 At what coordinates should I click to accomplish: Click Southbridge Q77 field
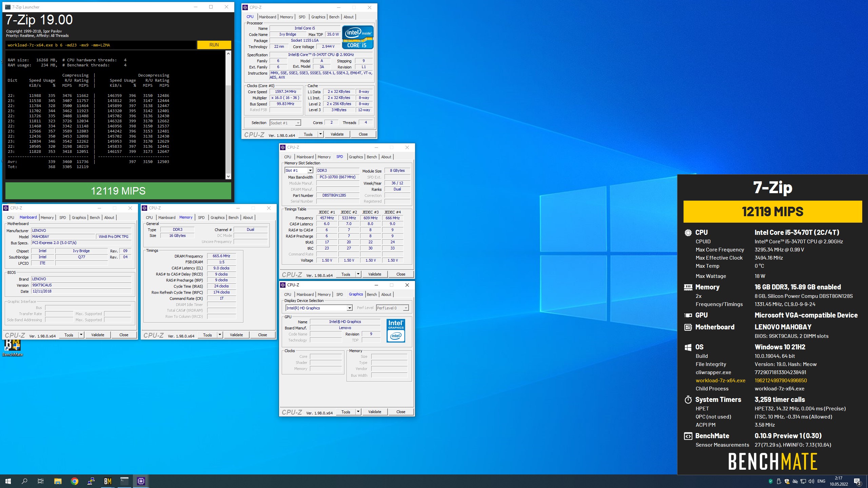pos(81,257)
